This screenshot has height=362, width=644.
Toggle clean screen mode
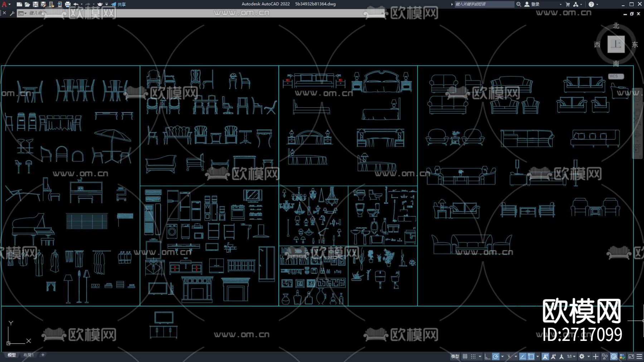[x=631, y=357]
